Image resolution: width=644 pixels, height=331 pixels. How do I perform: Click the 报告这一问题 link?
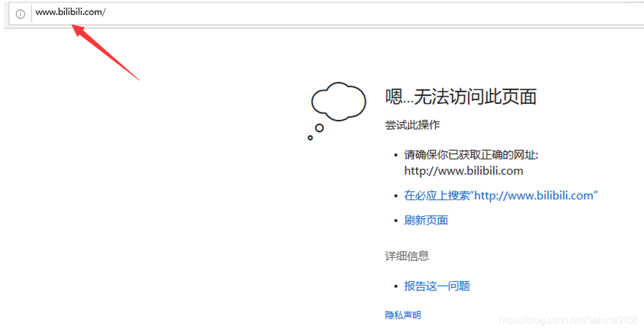[437, 286]
